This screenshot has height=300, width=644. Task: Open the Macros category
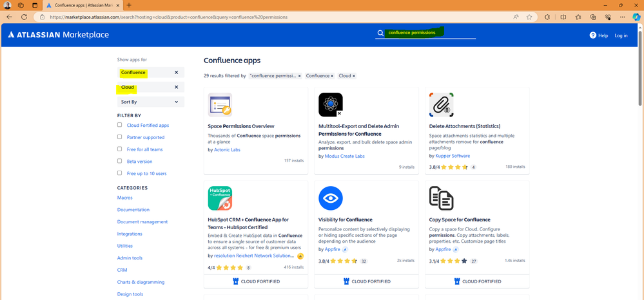point(125,198)
